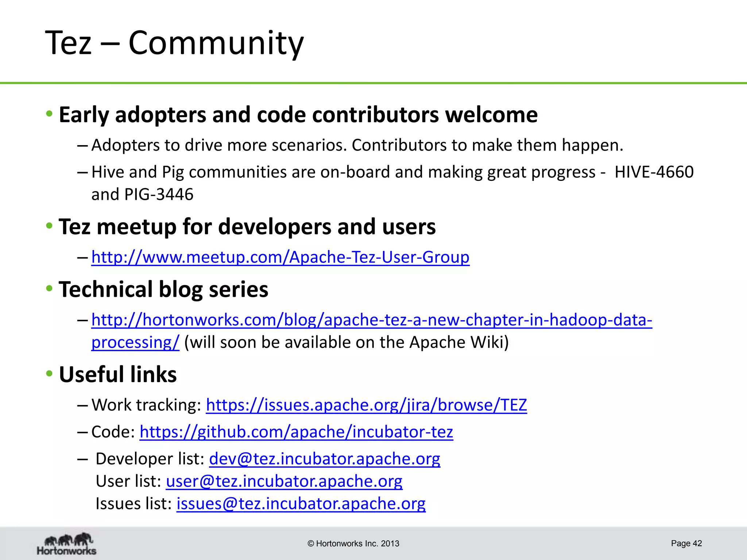Image resolution: width=747 pixels, height=560 pixels.
Task: Click the 'Useful links' heading
Action: click(x=118, y=374)
